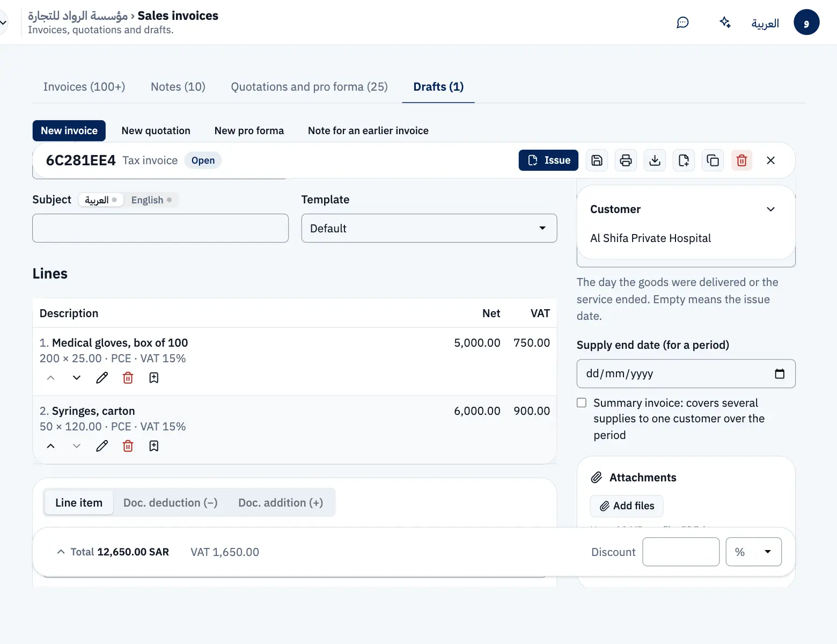Viewport: 837px width, 644px height.
Task: Switch subject language to English
Action: pyautogui.click(x=151, y=200)
